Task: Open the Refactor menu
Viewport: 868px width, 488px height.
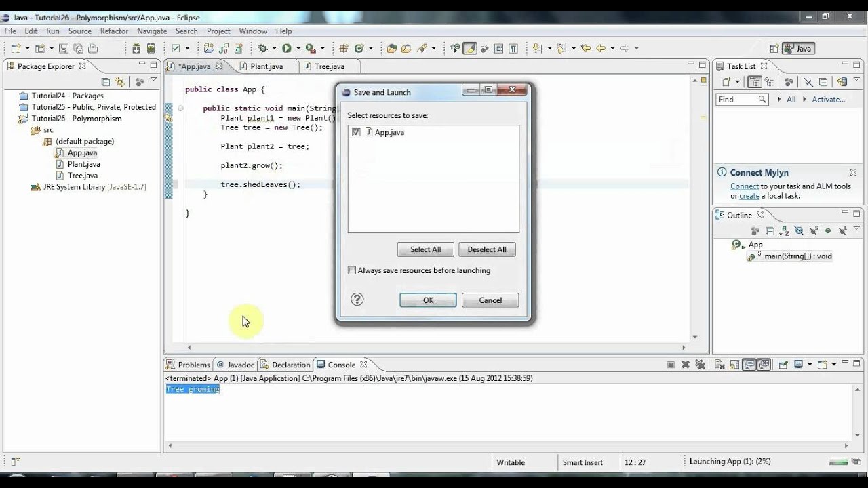Action: click(114, 30)
